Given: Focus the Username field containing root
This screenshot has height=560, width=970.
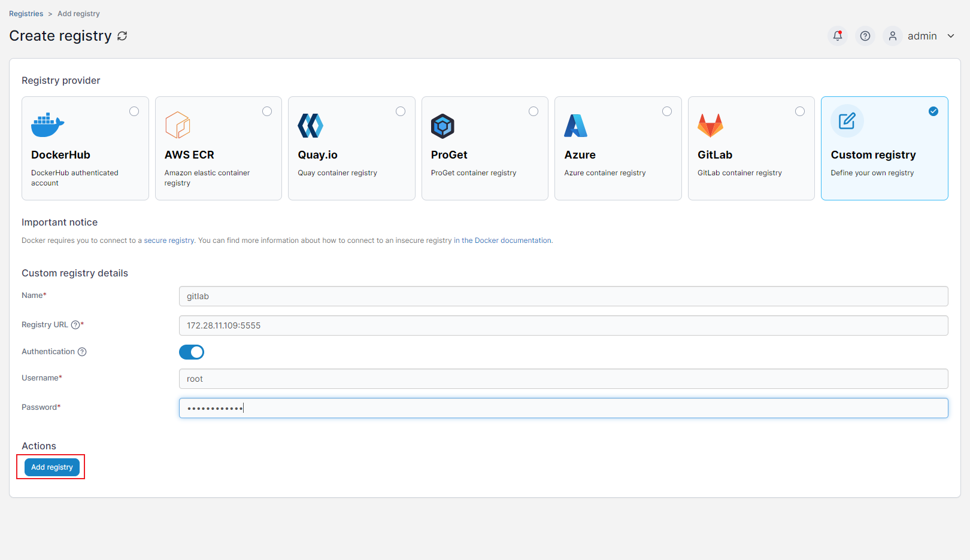Looking at the screenshot, I should [563, 379].
